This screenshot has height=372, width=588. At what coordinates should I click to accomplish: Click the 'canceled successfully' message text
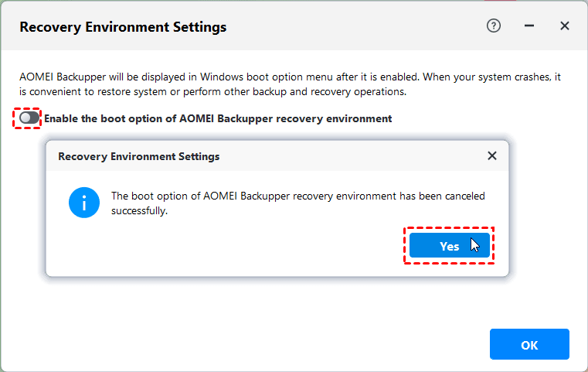297,196
